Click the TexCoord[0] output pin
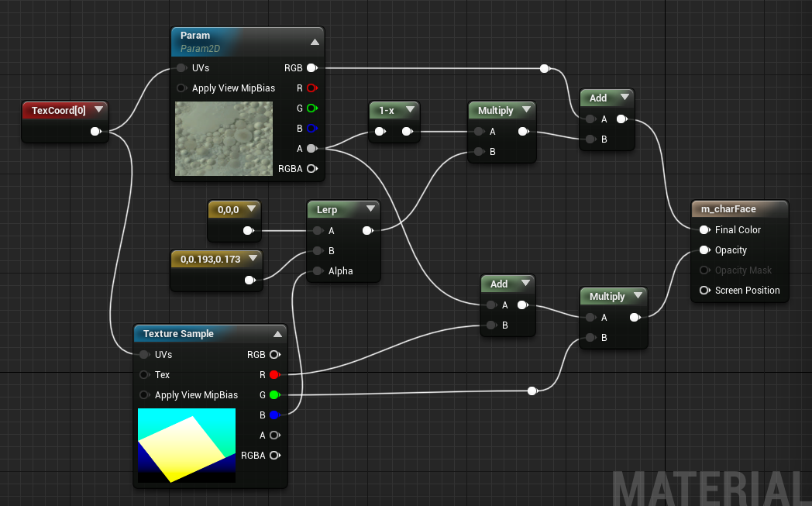Screen dimensions: 812x506 pyautogui.click(x=96, y=132)
